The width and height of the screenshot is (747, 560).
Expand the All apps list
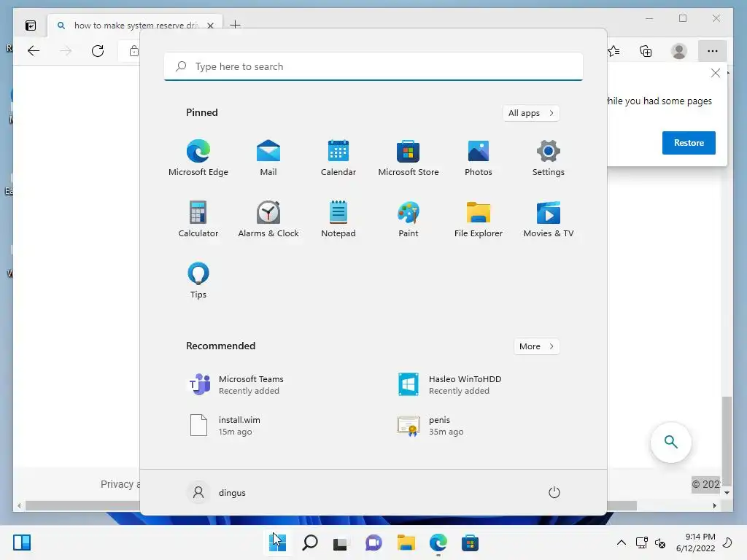[531, 113]
